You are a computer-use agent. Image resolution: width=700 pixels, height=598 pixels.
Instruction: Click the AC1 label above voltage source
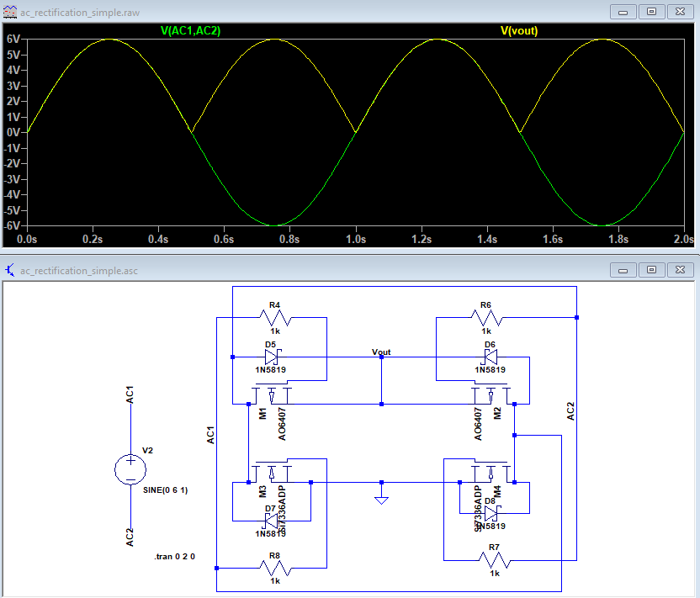pyautogui.click(x=130, y=395)
